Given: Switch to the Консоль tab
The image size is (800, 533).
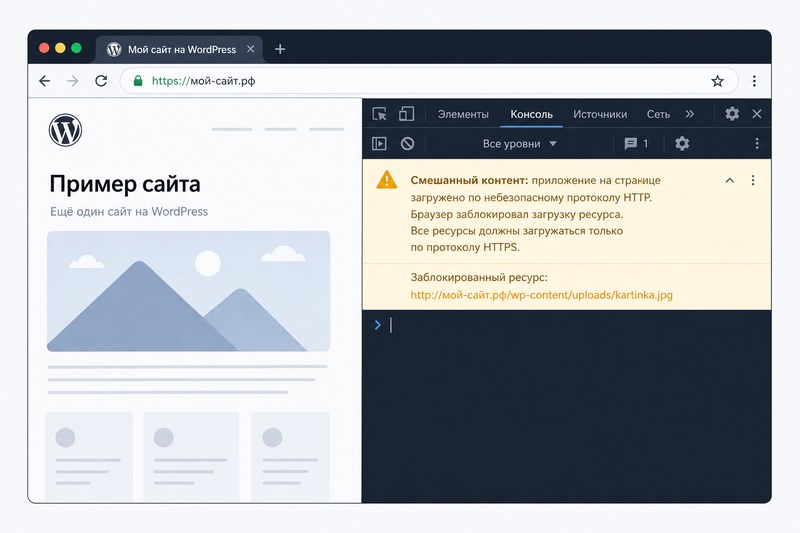Looking at the screenshot, I should tap(531, 114).
